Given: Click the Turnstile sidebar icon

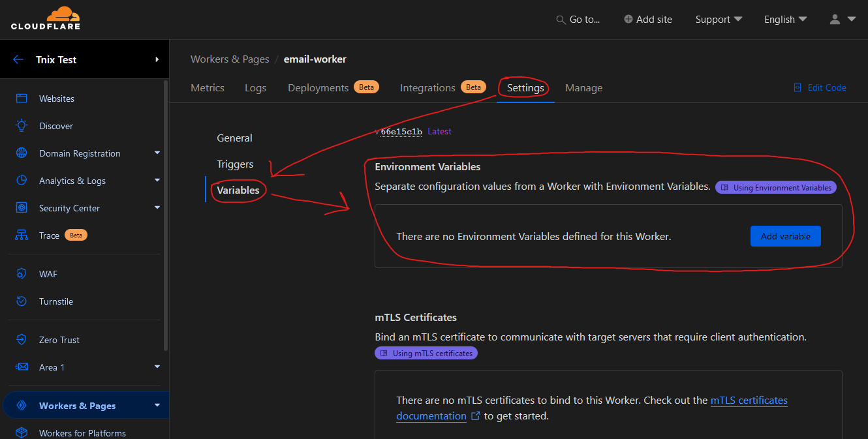Looking at the screenshot, I should pyautogui.click(x=22, y=301).
